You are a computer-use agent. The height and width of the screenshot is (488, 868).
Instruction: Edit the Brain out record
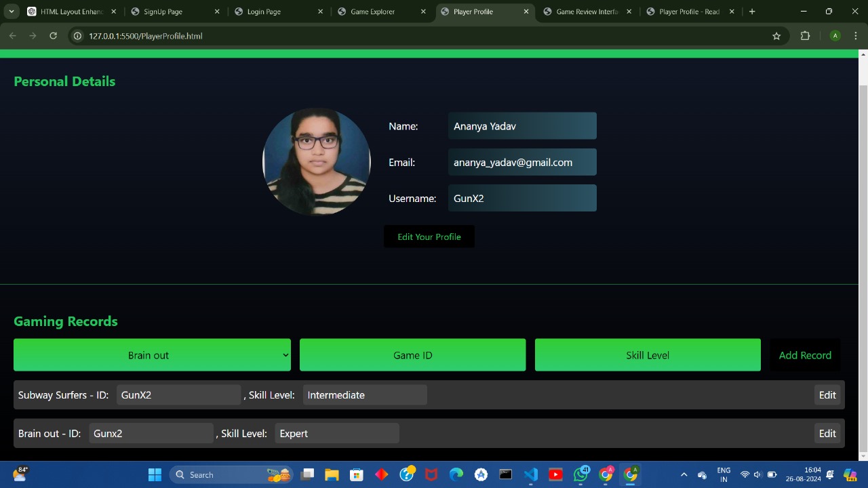point(827,434)
